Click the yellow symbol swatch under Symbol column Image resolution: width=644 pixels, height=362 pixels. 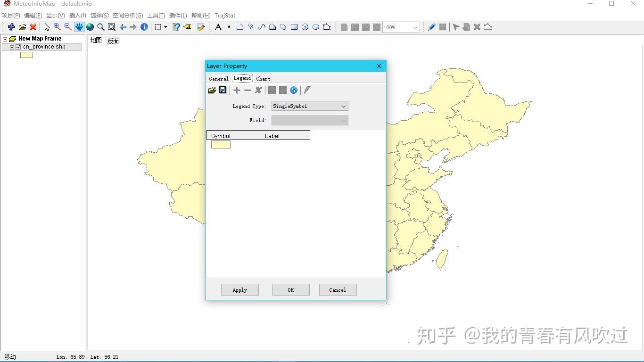click(221, 144)
